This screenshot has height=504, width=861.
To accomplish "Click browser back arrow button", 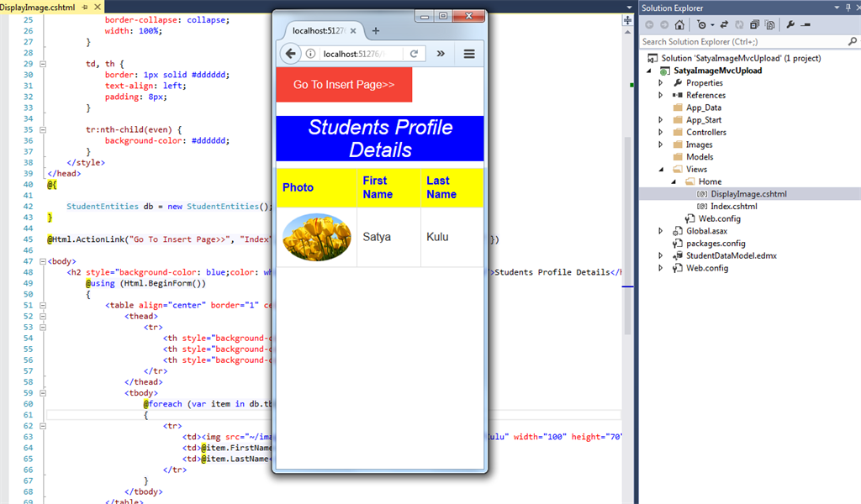I will [290, 54].
